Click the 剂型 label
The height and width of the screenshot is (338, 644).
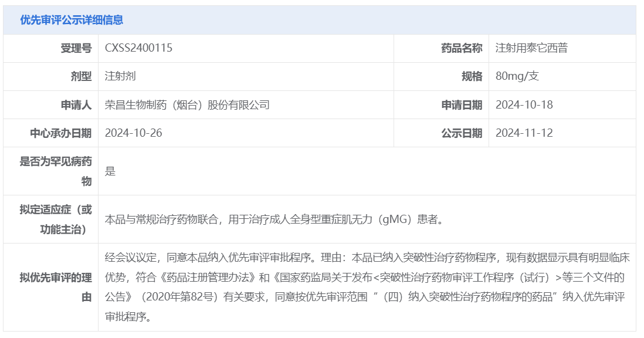coord(82,76)
